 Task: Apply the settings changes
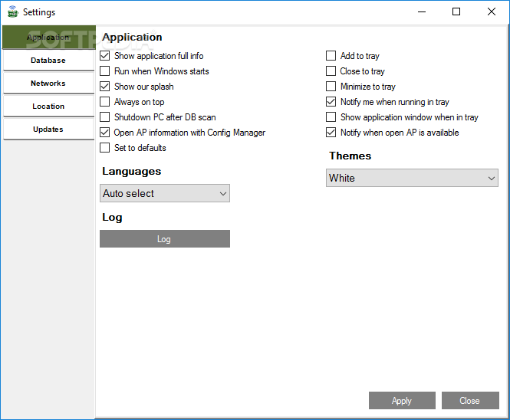coord(402,401)
